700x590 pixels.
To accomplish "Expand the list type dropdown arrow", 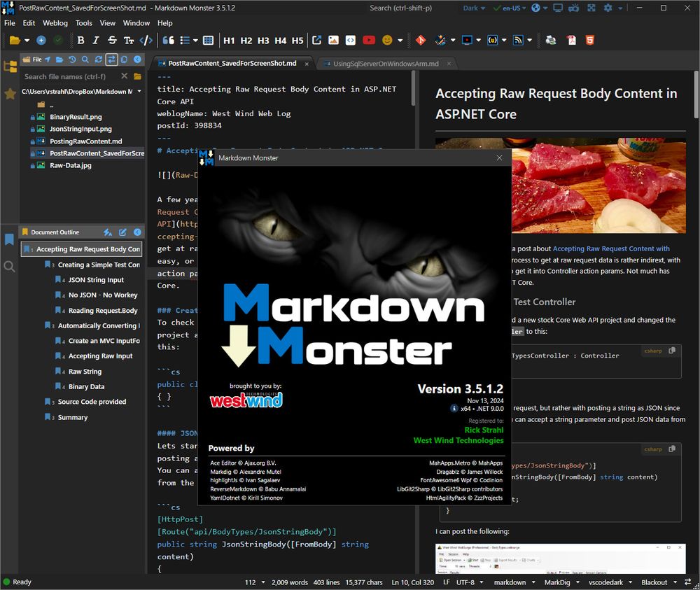I will pyautogui.click(x=195, y=41).
